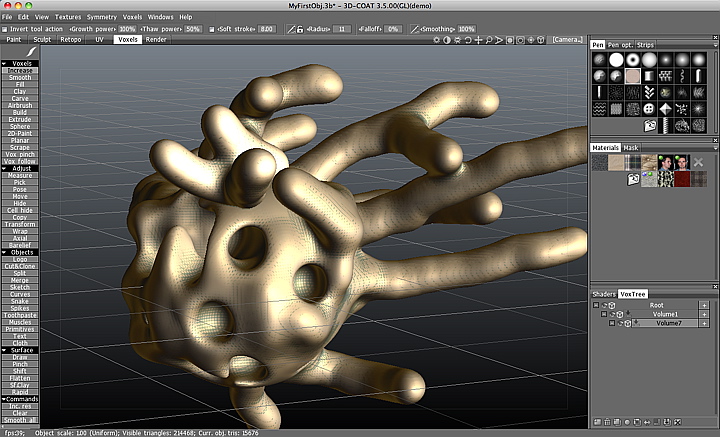Viewport: 720px width, 437px height.
Task: Click the Radius value slider field
Action: [342, 29]
